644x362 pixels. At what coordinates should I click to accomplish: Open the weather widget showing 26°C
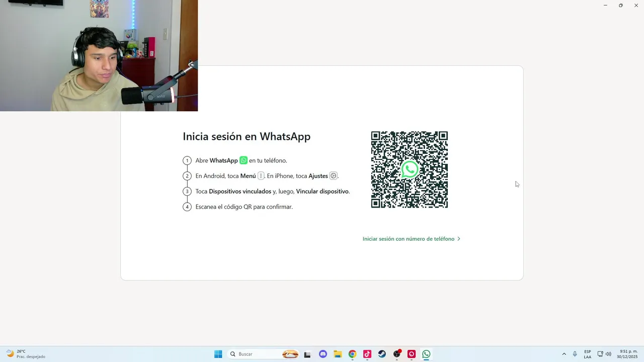click(x=26, y=354)
